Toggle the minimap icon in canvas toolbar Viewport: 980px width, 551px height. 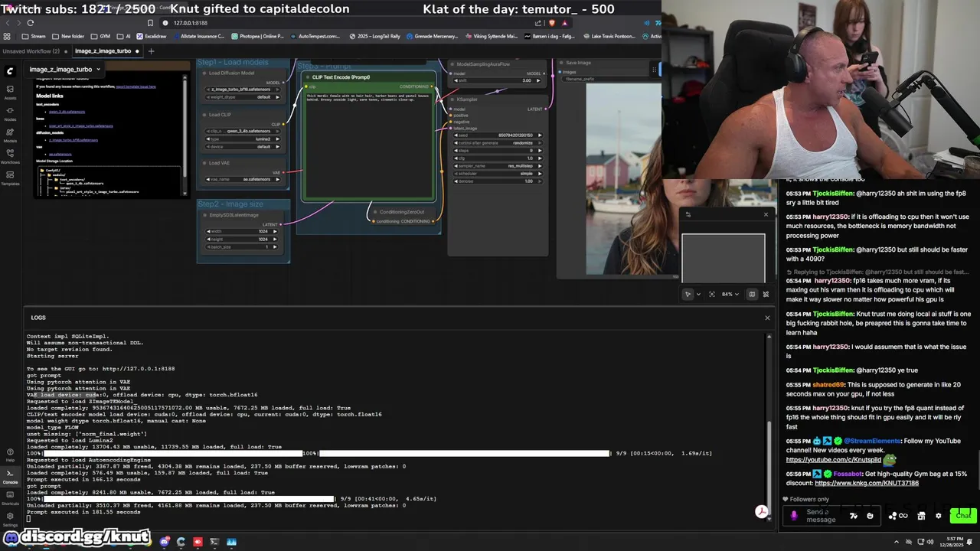pyautogui.click(x=752, y=294)
